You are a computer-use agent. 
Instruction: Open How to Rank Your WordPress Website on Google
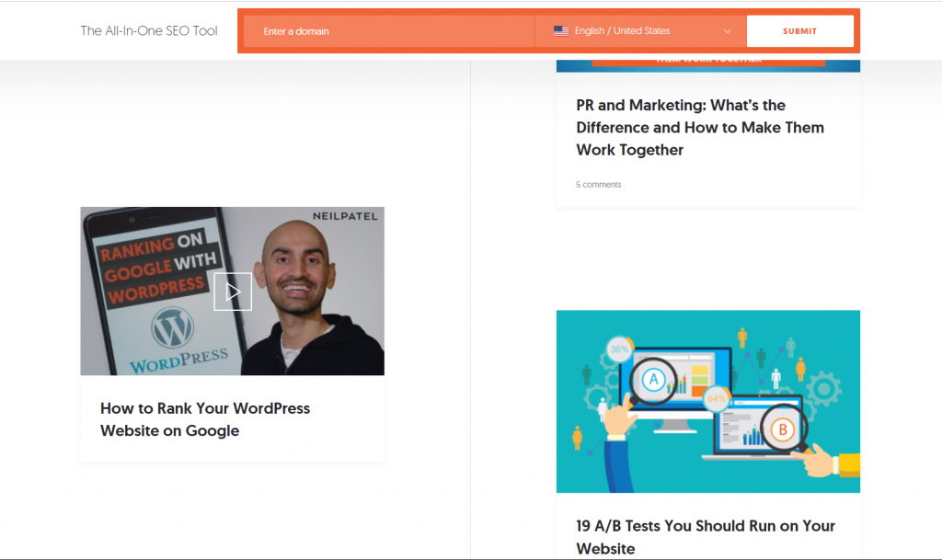(204, 419)
